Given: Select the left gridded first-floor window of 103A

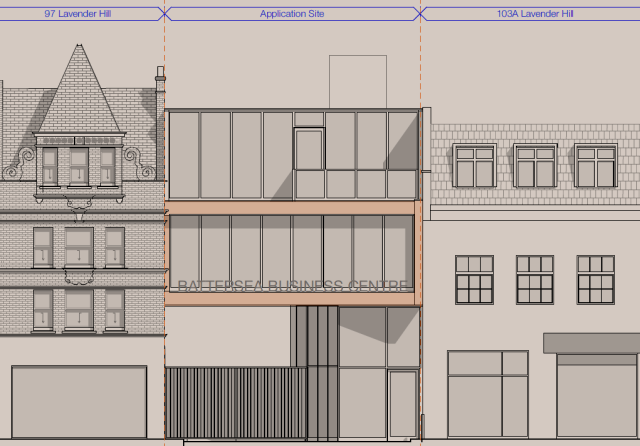Looking at the screenshot, I should [474, 280].
